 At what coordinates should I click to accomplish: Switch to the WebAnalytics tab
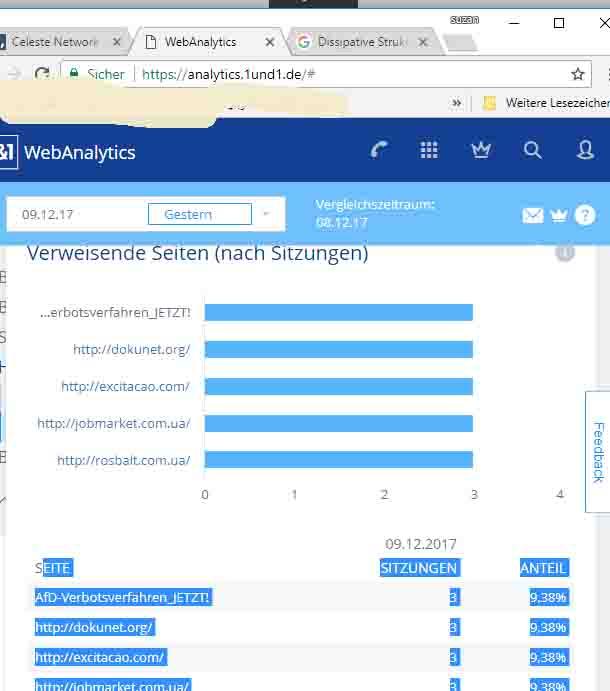(x=201, y=42)
